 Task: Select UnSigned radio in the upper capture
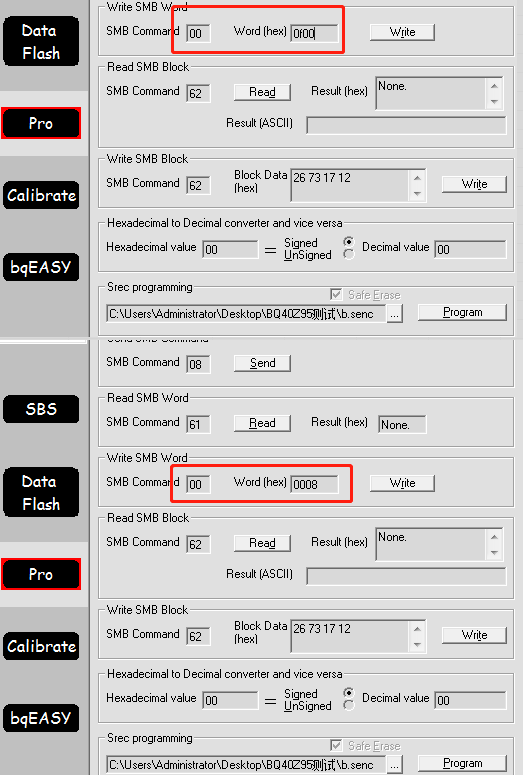click(x=349, y=254)
